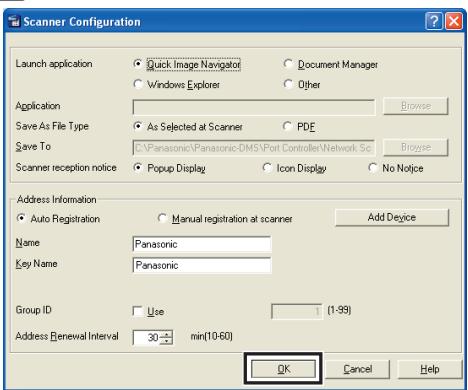Image resolution: width=468 pixels, height=390 pixels.
Task: Click the Address Renewal Interval label
Action: [67, 336]
